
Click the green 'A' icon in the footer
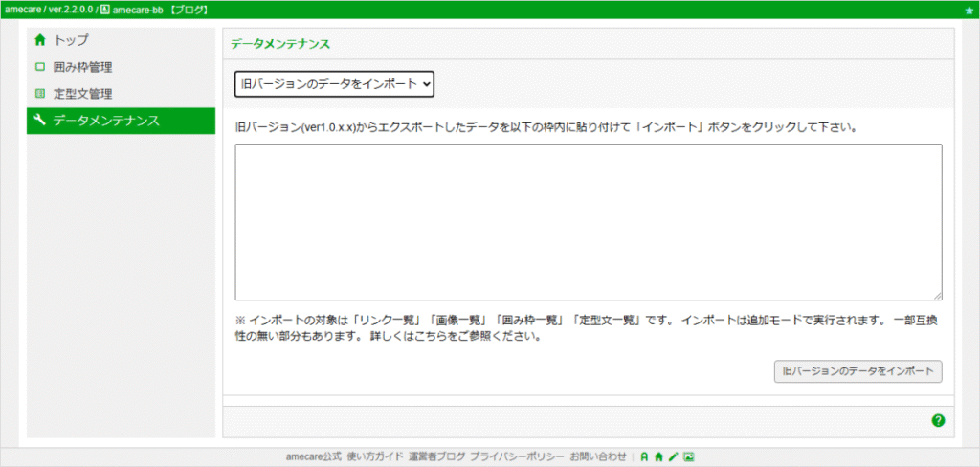645,457
